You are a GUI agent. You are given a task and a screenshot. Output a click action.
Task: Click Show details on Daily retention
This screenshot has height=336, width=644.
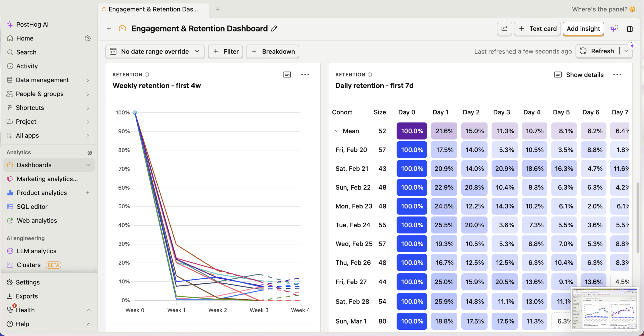pos(579,75)
